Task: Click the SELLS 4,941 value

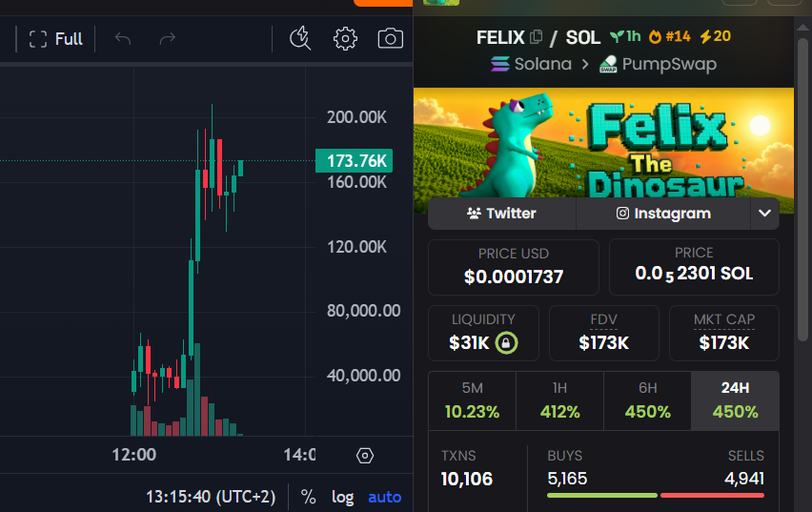Action: [744, 479]
